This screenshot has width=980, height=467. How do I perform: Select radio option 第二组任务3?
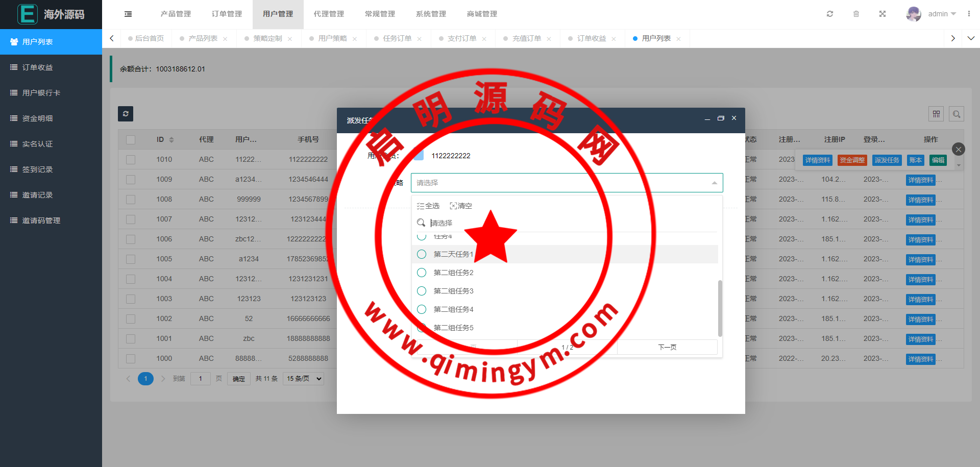click(422, 291)
